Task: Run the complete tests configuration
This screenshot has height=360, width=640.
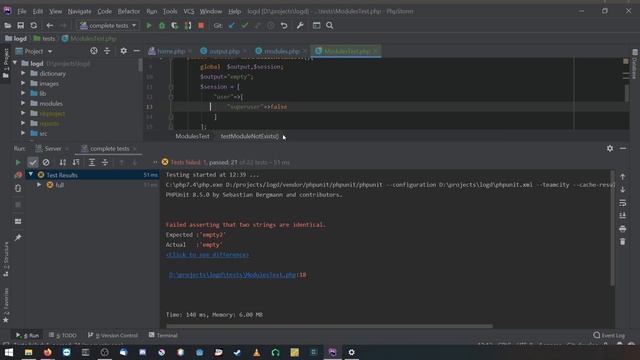Action: point(149,25)
